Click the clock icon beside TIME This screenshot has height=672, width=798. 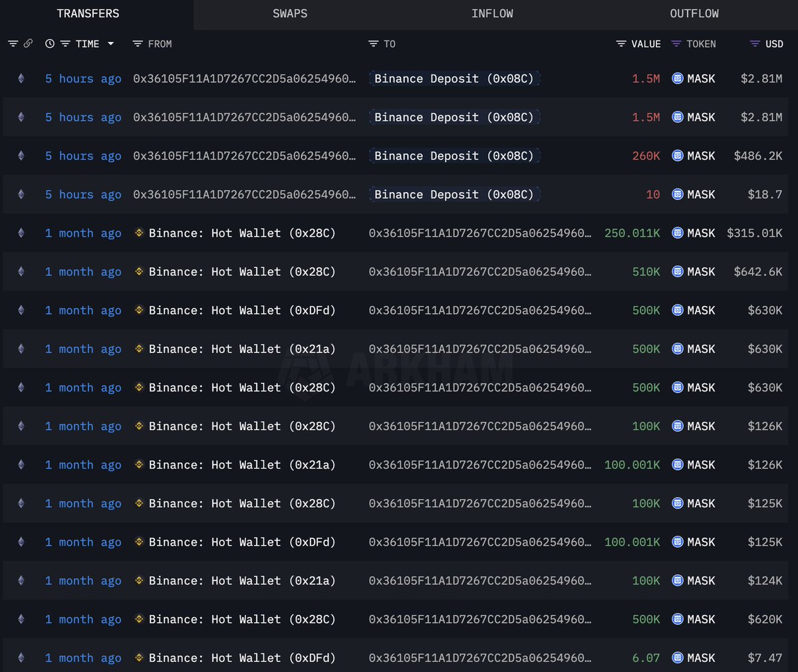[50, 44]
